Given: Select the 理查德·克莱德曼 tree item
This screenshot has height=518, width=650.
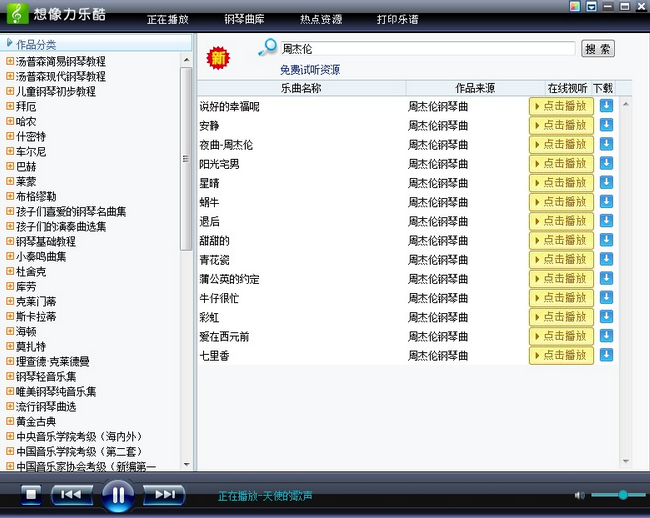Looking at the screenshot, I should 53,361.
